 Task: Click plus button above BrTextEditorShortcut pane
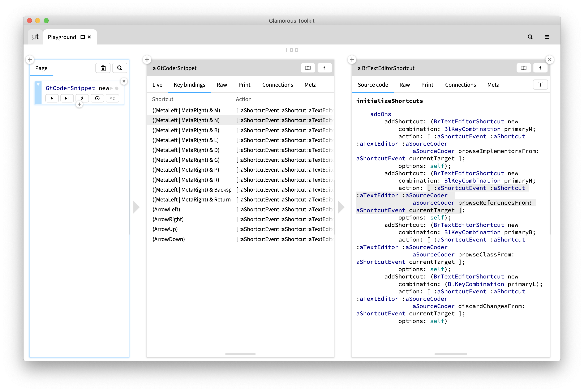(x=352, y=60)
